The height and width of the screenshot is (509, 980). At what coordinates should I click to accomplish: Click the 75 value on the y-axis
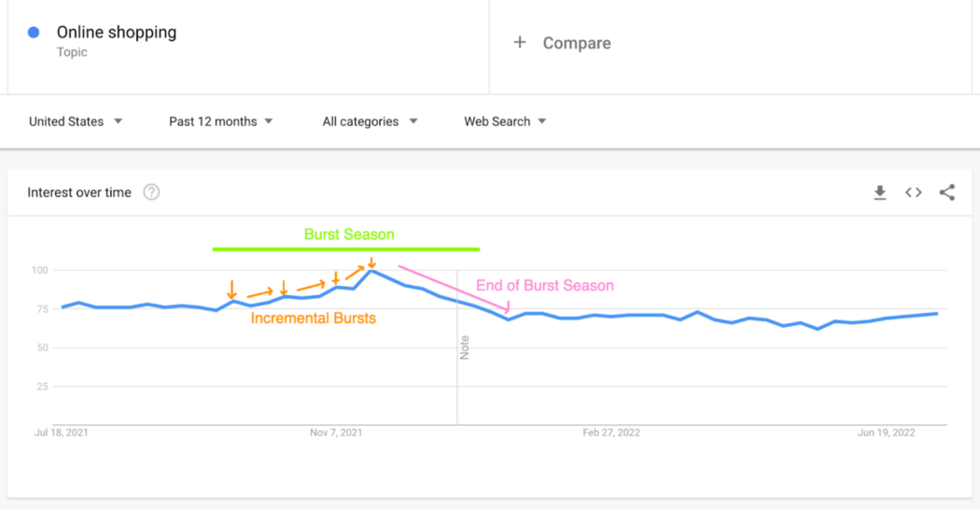coord(43,309)
